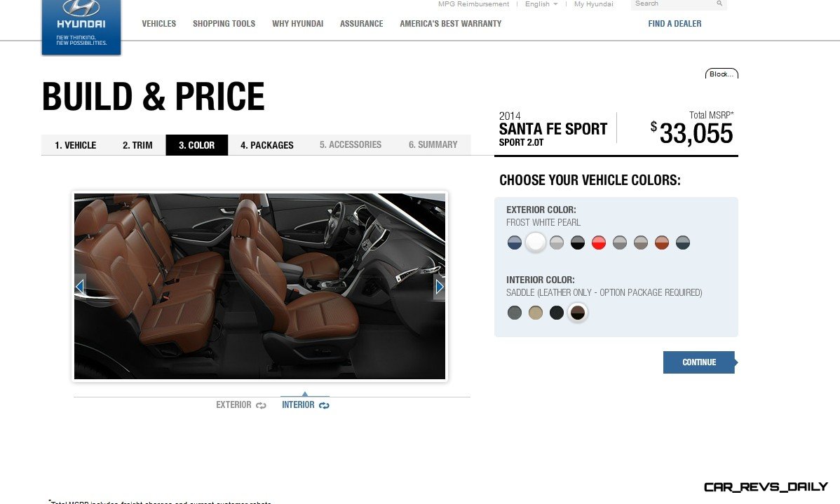
Task: Select Frost White Pearl exterior swatch
Action: click(535, 242)
